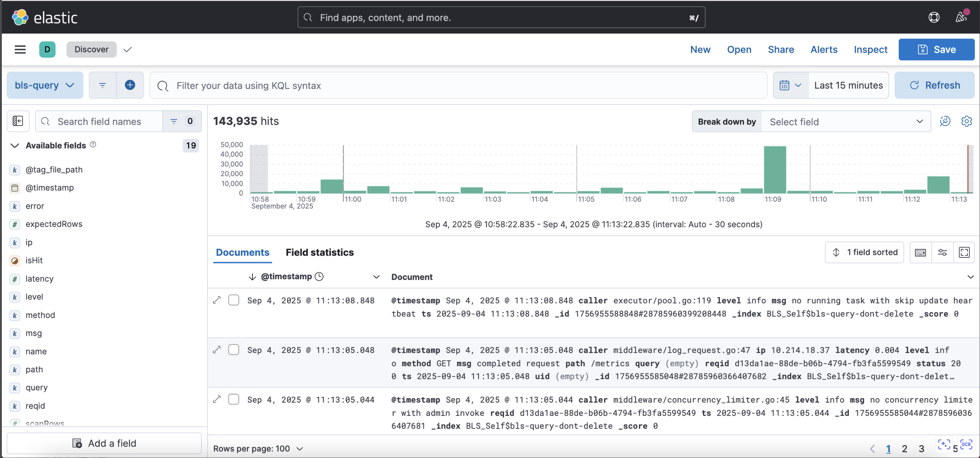The height and width of the screenshot is (458, 980).
Task: Click Share in the top menu
Action: (x=781, y=49)
